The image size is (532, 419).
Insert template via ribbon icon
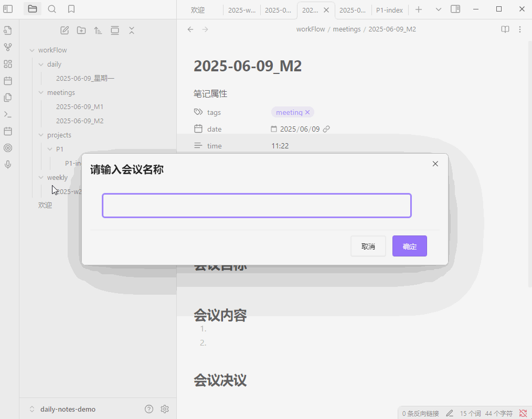click(x=8, y=98)
